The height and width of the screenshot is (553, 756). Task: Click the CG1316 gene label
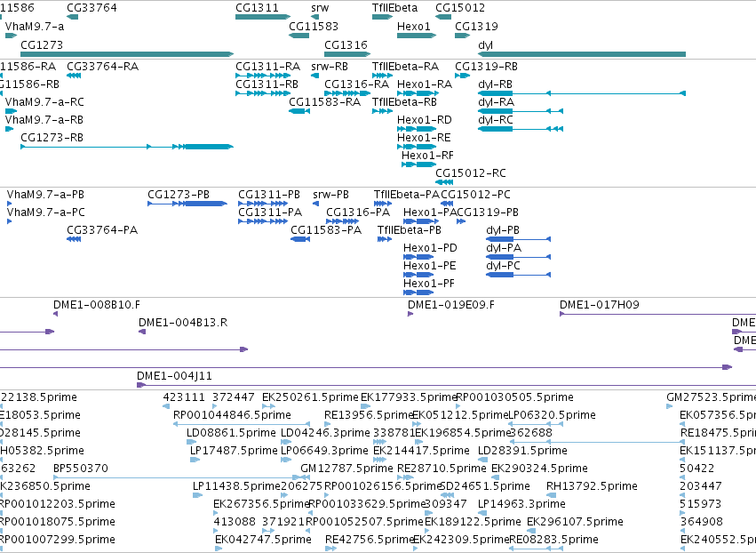tap(346, 44)
